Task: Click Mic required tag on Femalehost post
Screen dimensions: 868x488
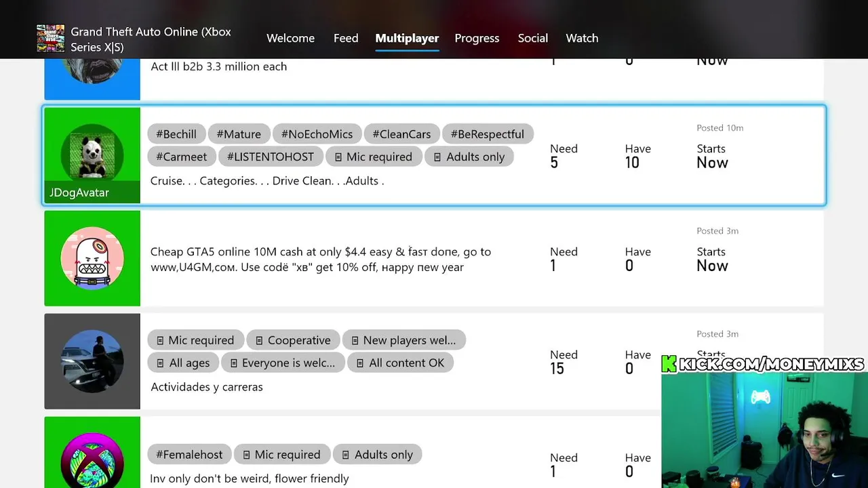Action: [282, 455]
